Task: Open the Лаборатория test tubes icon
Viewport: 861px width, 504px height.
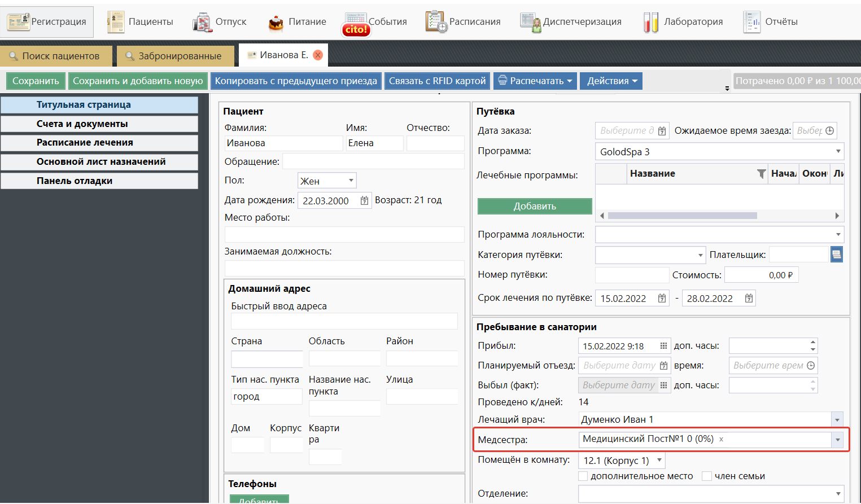Action: pyautogui.click(x=650, y=22)
